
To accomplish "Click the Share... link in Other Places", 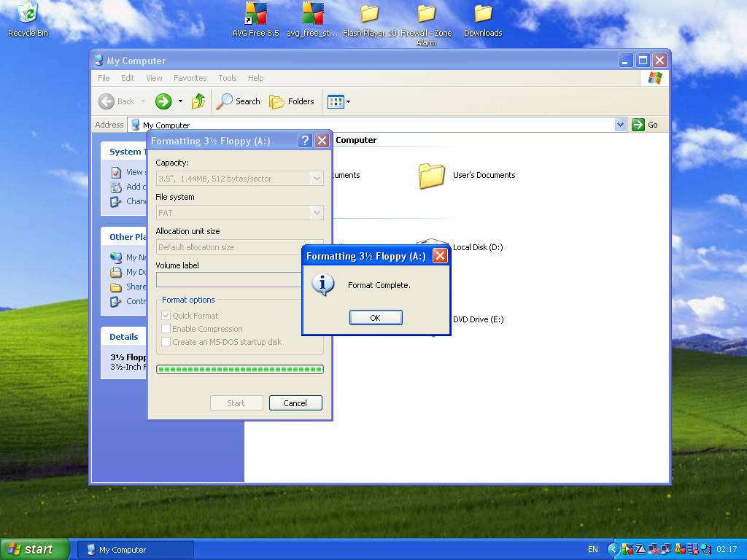I will point(136,287).
